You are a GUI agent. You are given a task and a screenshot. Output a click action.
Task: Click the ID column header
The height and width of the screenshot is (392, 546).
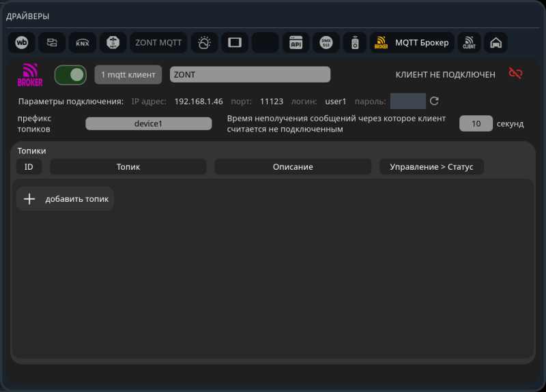click(x=29, y=166)
